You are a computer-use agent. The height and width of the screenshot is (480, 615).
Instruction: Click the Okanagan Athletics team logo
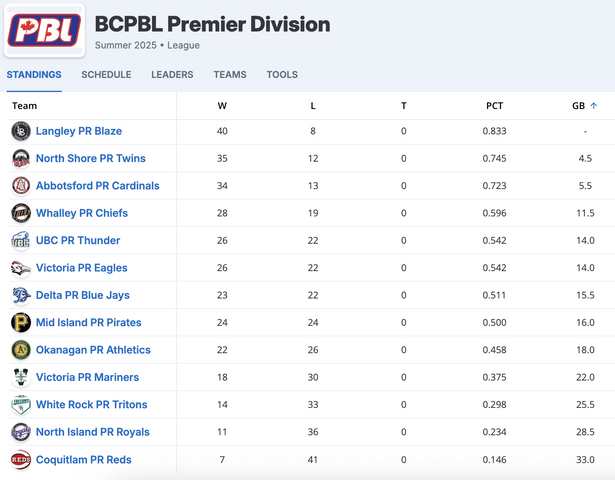tap(21, 350)
